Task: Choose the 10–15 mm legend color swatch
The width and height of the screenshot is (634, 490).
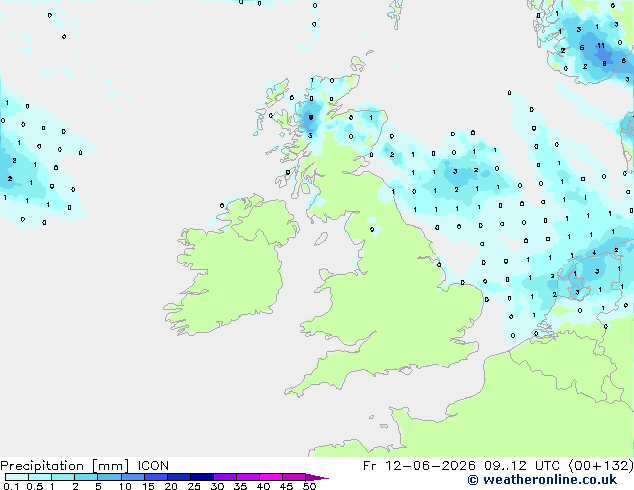Action: pyautogui.click(x=132, y=477)
